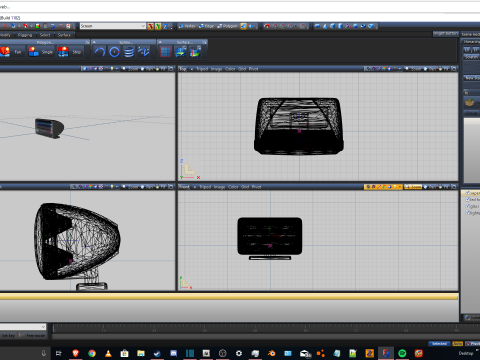
Task: Click the blue timeline position marker
Action: pyautogui.click(x=53, y=328)
